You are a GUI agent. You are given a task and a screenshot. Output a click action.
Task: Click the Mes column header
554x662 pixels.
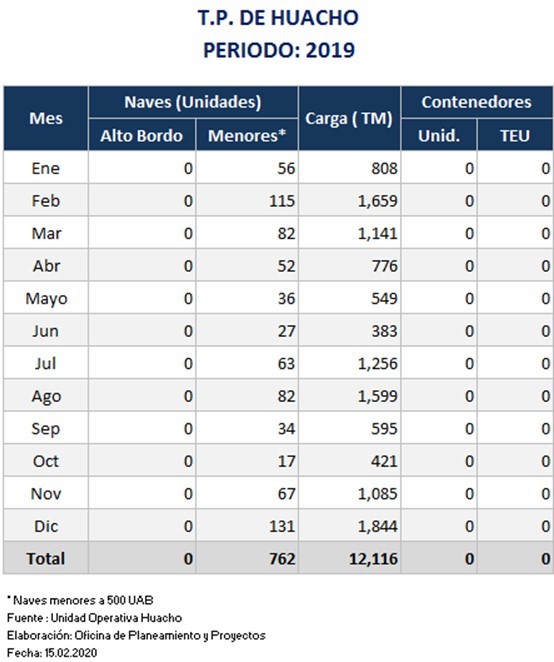click(x=46, y=118)
